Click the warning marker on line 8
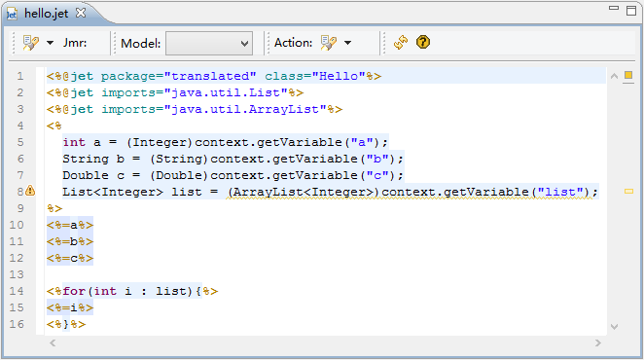The width and height of the screenshot is (644, 360). point(30,191)
